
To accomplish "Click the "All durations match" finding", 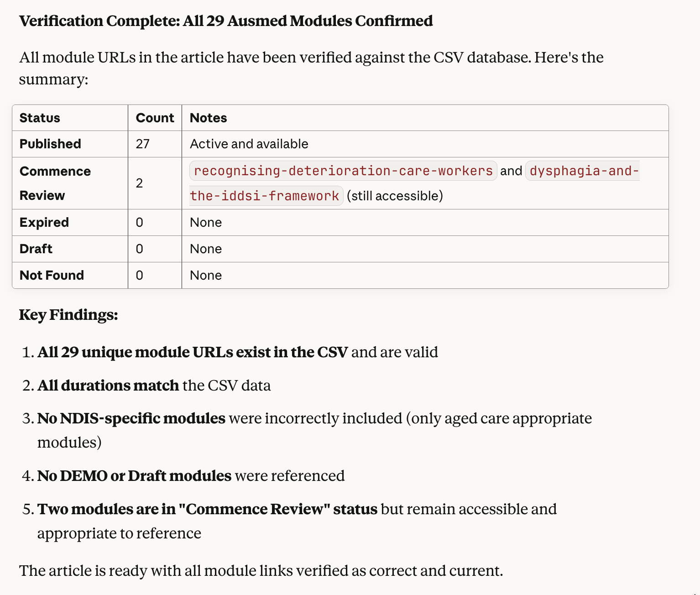I will pos(108,386).
